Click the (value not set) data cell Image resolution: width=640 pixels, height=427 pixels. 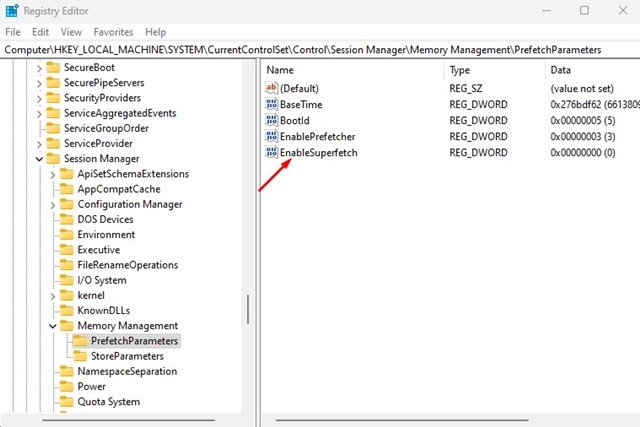click(582, 88)
